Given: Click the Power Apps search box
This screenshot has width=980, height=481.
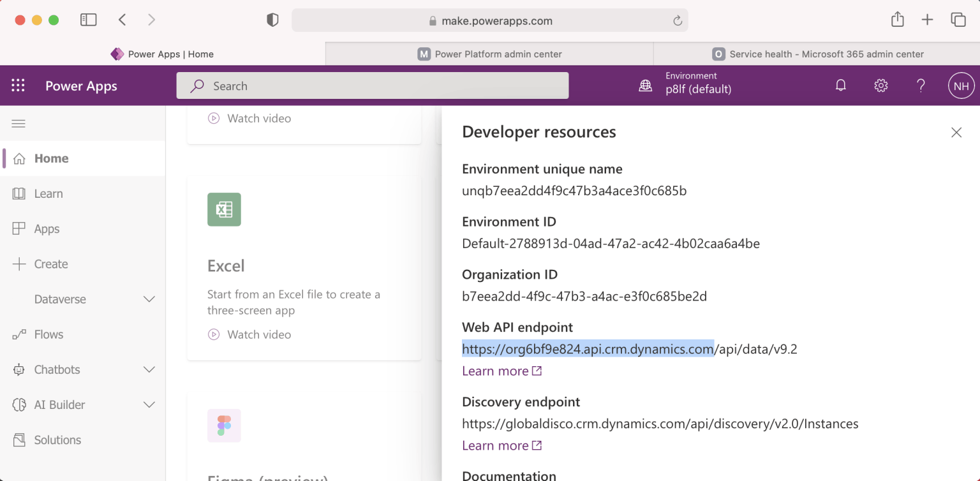Looking at the screenshot, I should pos(372,85).
